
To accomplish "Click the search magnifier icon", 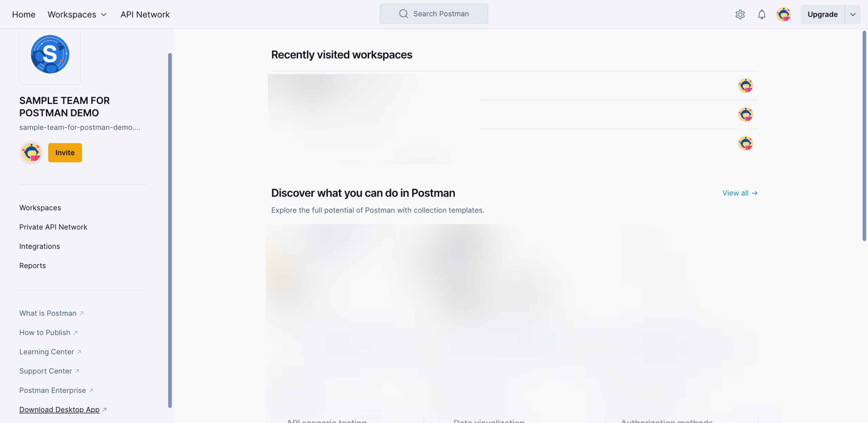I will click(403, 14).
